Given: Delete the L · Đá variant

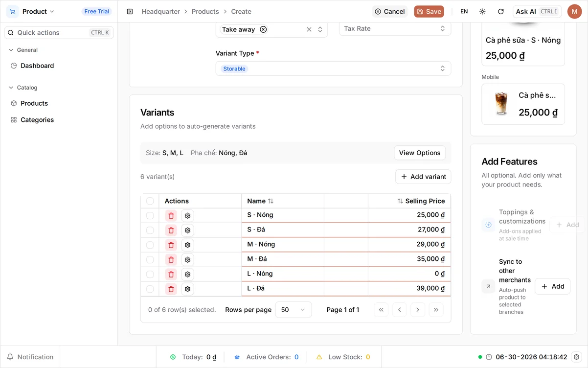Looking at the screenshot, I should tap(171, 289).
